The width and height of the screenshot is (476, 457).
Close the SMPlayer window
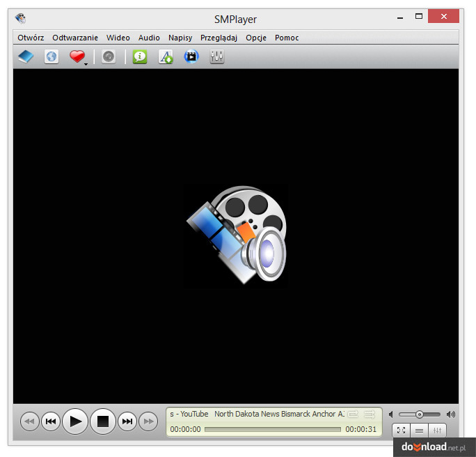[443, 17]
